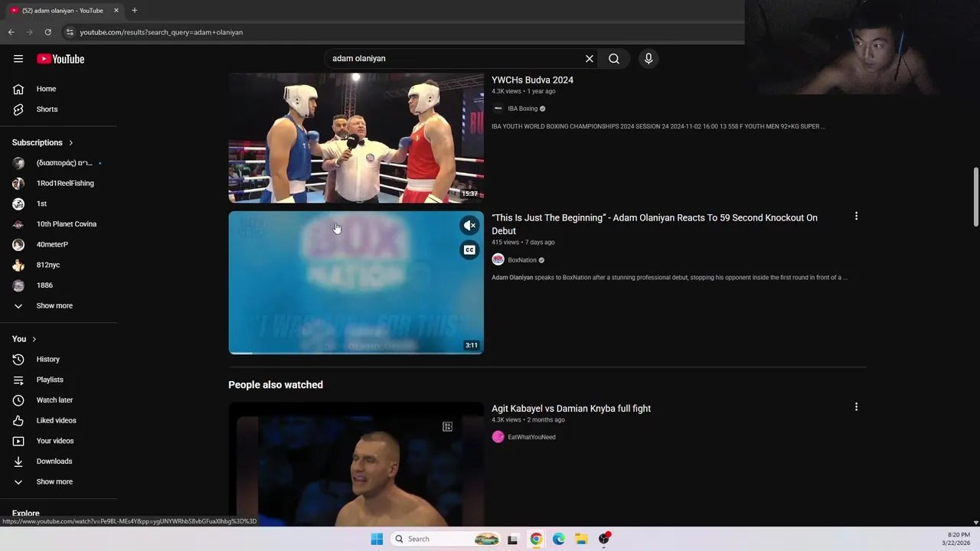Image resolution: width=980 pixels, height=551 pixels.
Task: Go back with the browser back arrow
Action: pyautogui.click(x=11, y=32)
